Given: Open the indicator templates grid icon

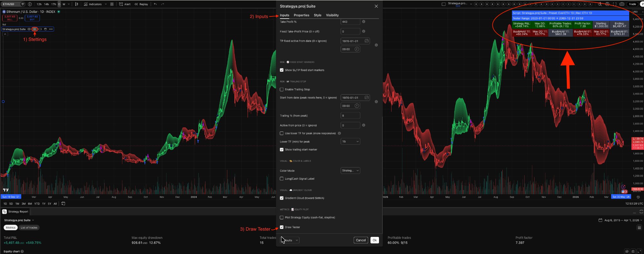Looking at the screenshot, I should (112, 4).
